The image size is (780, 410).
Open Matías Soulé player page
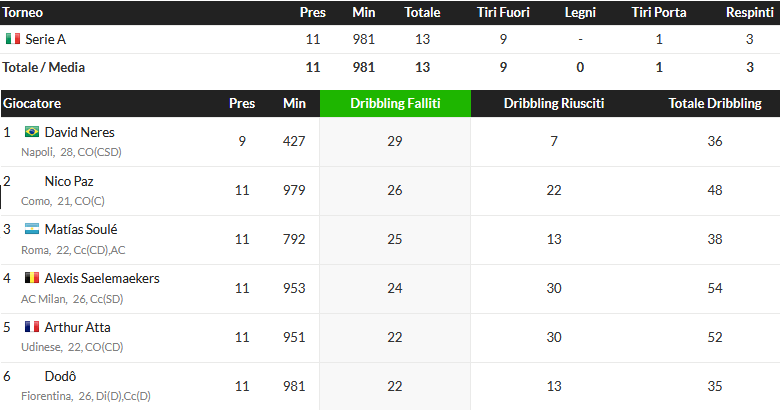81,229
